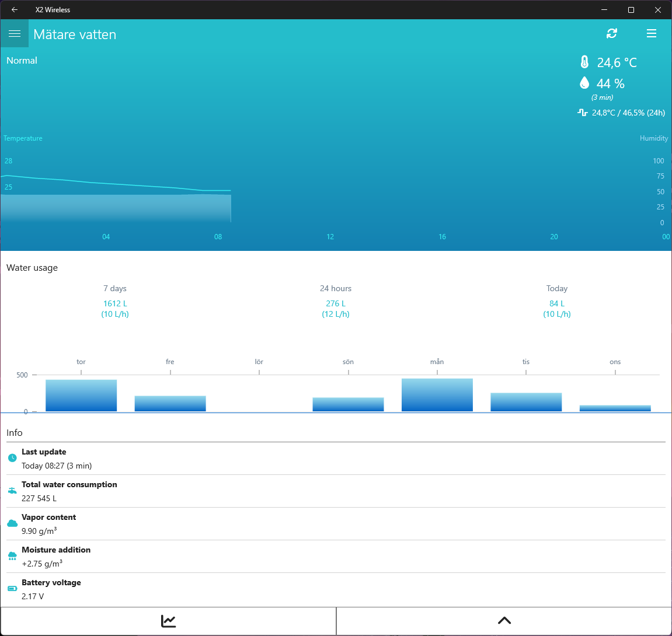Click the 08 marker on temperature timeline
672x636 pixels.
218,236
